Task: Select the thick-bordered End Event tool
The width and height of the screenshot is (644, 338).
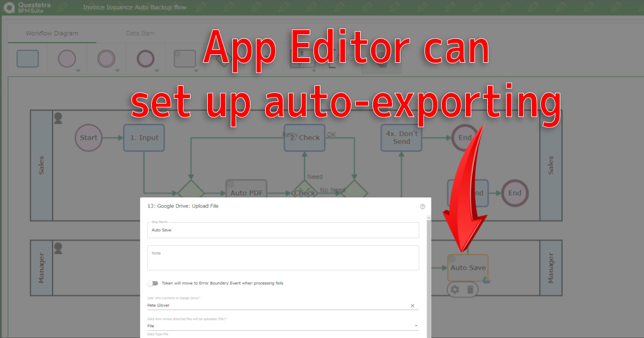Action: (145, 58)
